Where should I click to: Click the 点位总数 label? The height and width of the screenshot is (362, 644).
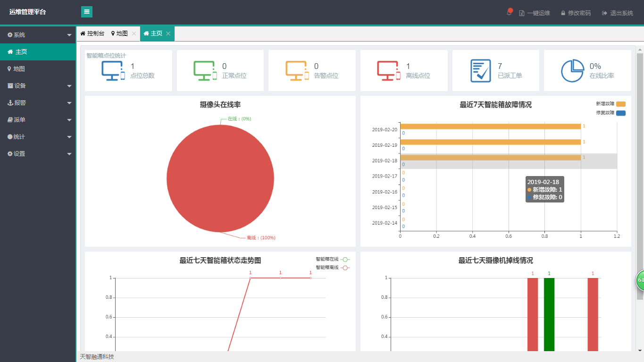[x=142, y=76]
